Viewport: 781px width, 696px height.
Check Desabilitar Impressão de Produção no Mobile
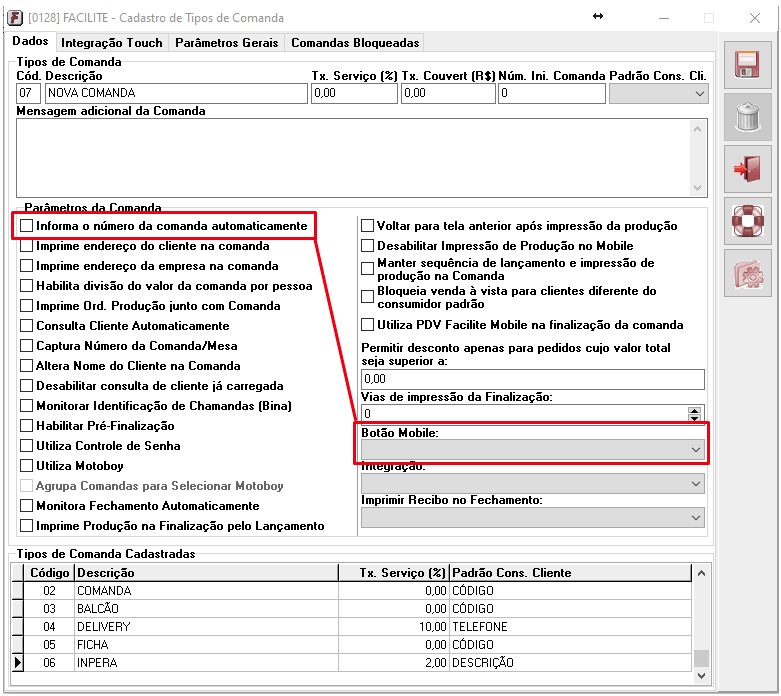[x=368, y=246]
